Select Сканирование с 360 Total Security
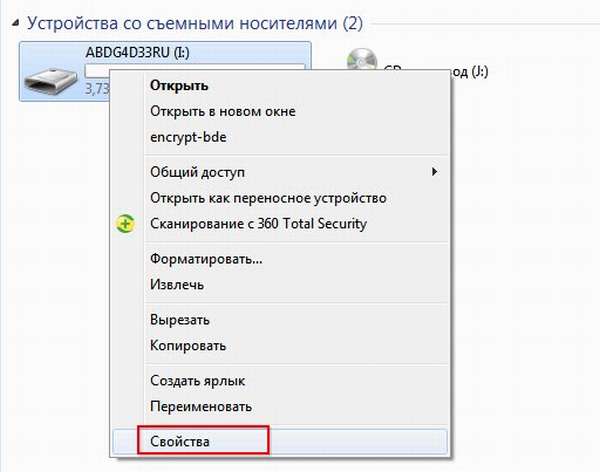Viewport: 600px width, 472px height. tap(258, 224)
